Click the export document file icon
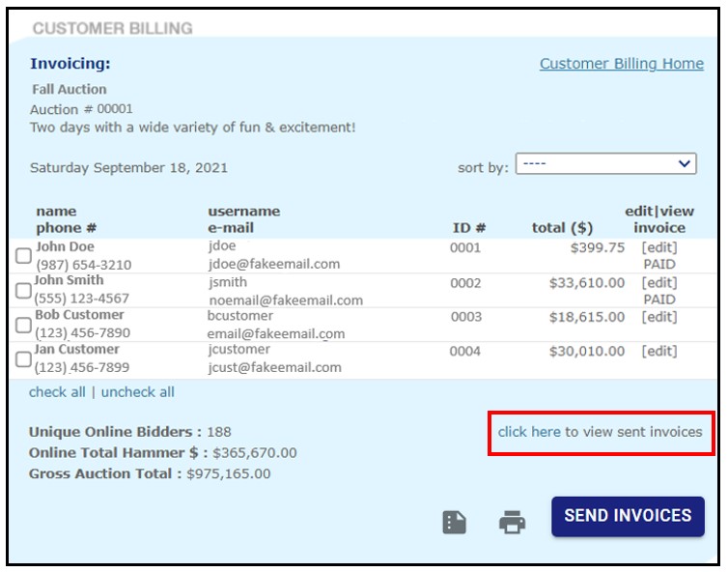The image size is (728, 572). pos(454,523)
